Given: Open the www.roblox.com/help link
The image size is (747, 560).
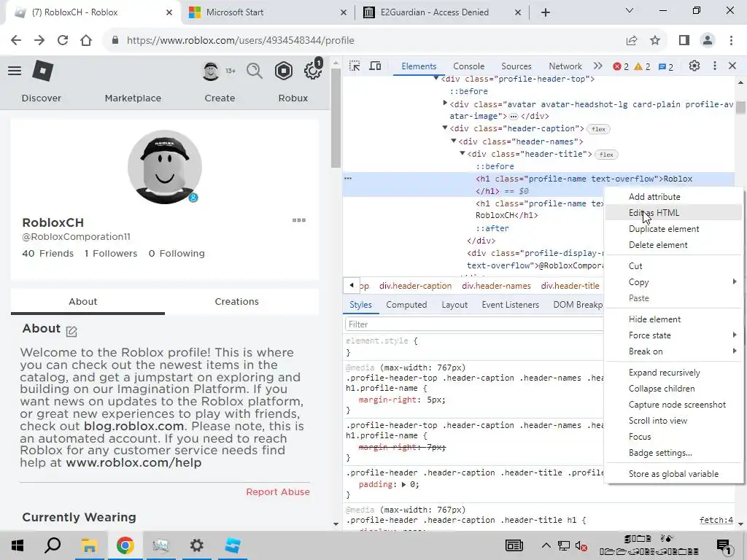Looking at the screenshot, I should point(133,462).
